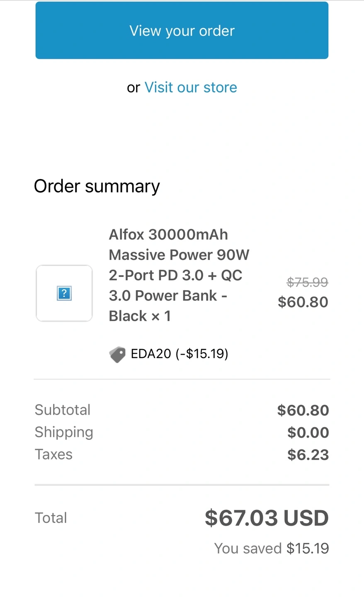Click the Shipping label
Screen dimensions: 364x597
64,432
